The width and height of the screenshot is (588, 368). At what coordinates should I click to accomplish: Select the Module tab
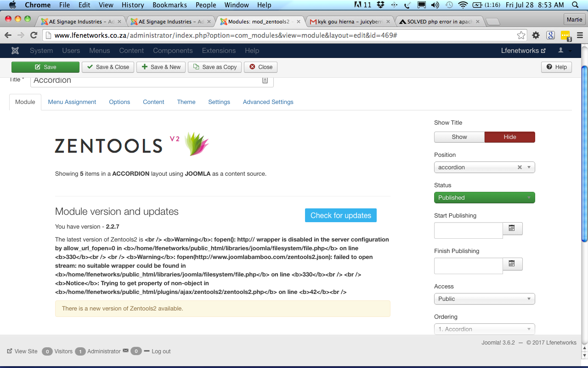click(25, 102)
